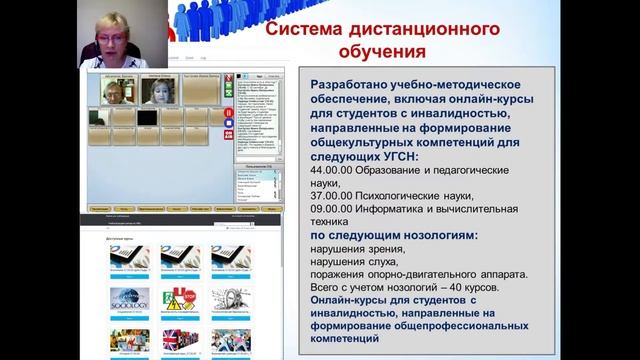Click the red pause button in the webinar panel
This screenshot has width=640, height=360.
coord(229,113)
